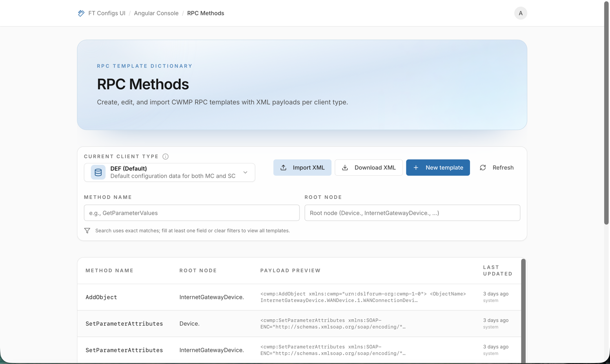Viewport: 610px width, 364px height.
Task: Click the plus icon in New template
Action: pyautogui.click(x=416, y=168)
